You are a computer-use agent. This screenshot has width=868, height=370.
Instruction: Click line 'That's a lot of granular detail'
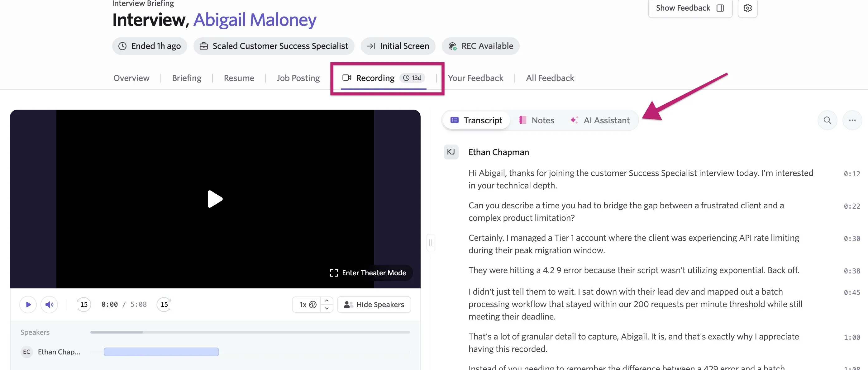click(633, 343)
